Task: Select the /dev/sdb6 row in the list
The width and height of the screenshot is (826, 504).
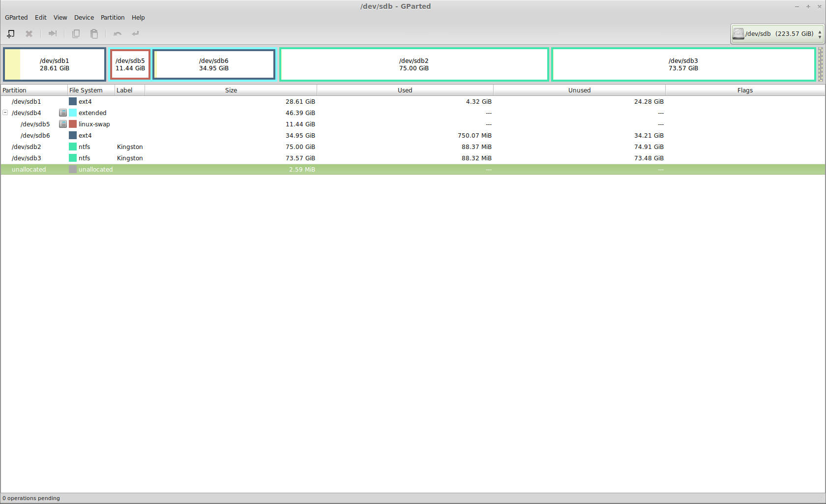Action: coord(413,135)
